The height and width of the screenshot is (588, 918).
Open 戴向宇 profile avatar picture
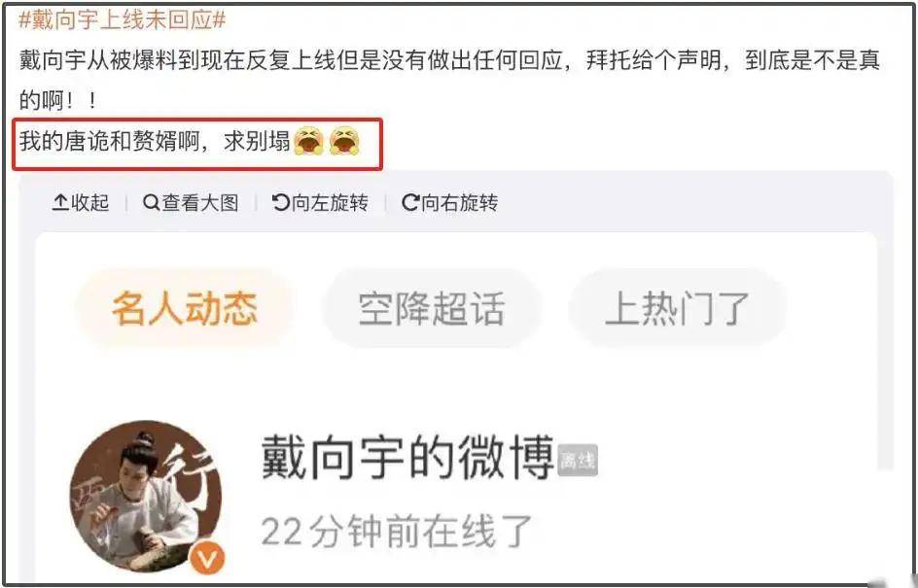click(x=146, y=496)
